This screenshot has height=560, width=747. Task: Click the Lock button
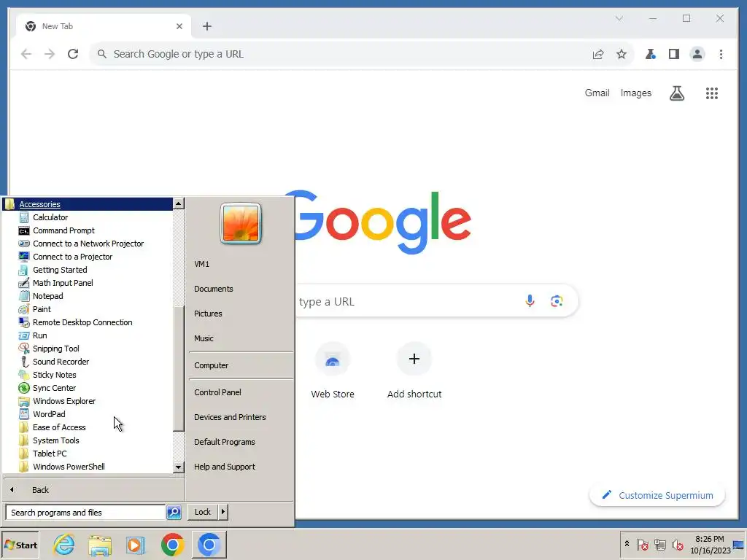[203, 512]
